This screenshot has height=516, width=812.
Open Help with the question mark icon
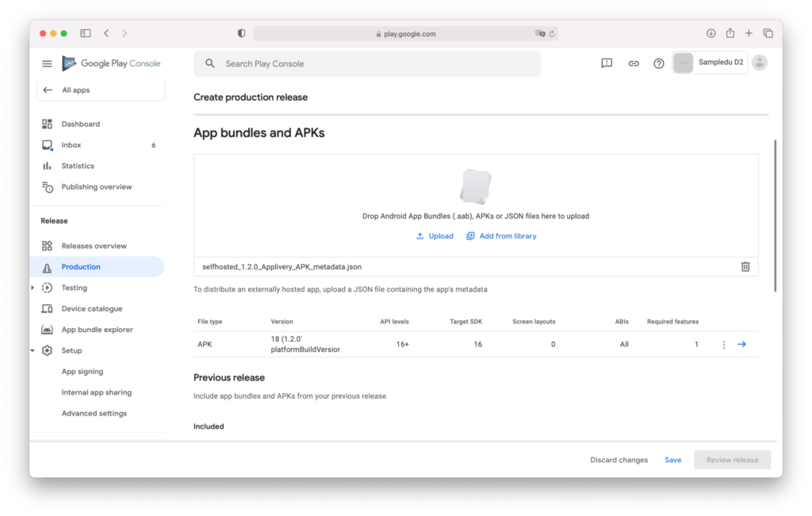(658, 63)
